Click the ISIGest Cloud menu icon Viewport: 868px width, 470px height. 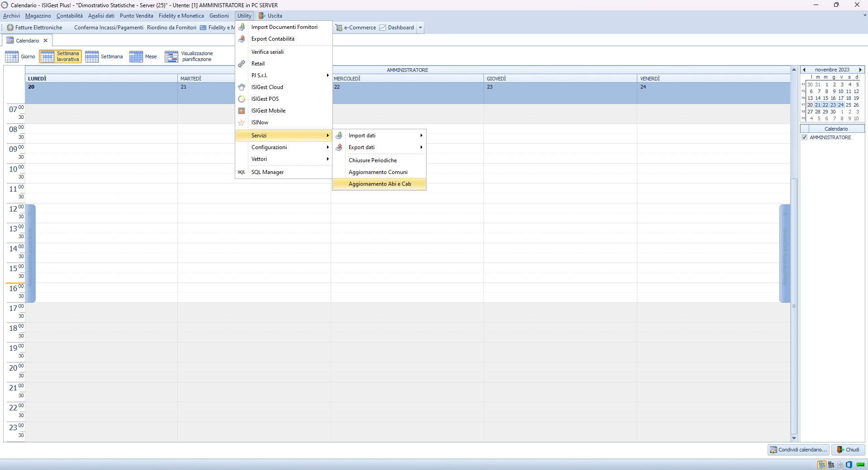coord(242,87)
